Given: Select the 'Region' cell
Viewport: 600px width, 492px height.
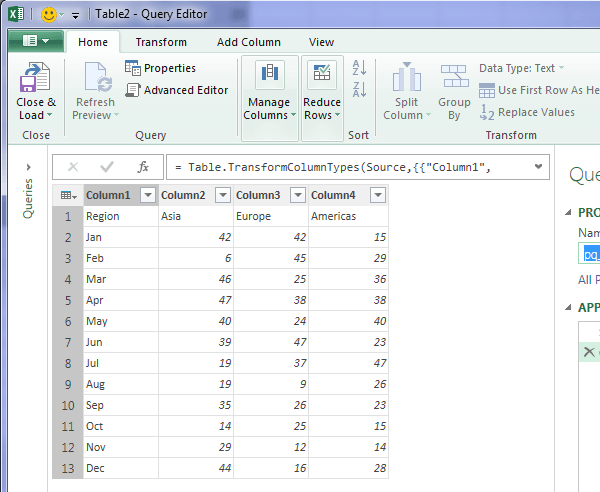Looking at the screenshot, I should (x=121, y=216).
